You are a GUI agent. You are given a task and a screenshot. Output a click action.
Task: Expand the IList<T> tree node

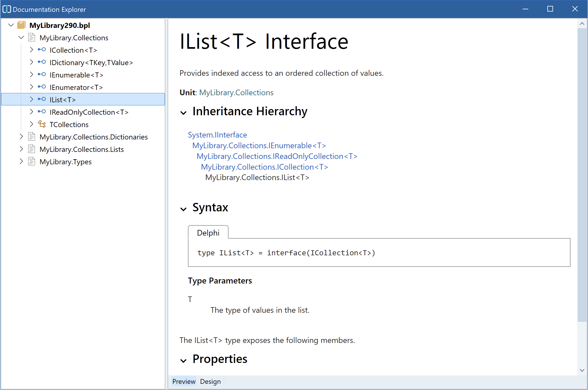pyautogui.click(x=31, y=99)
